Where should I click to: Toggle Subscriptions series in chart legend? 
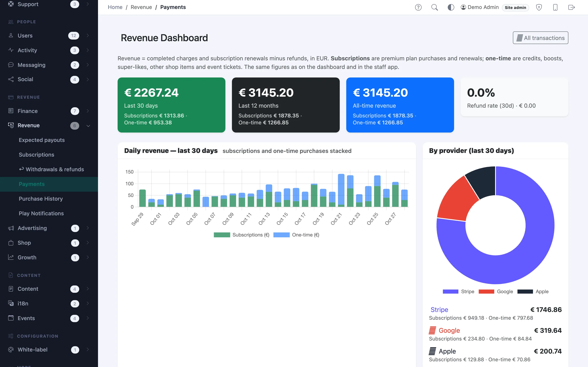(x=242, y=235)
